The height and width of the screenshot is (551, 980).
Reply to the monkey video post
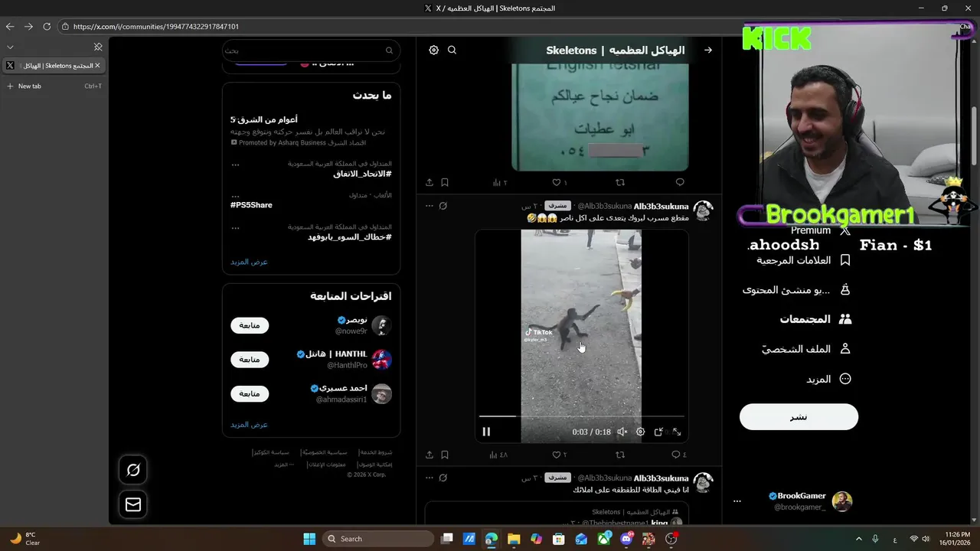point(678,455)
